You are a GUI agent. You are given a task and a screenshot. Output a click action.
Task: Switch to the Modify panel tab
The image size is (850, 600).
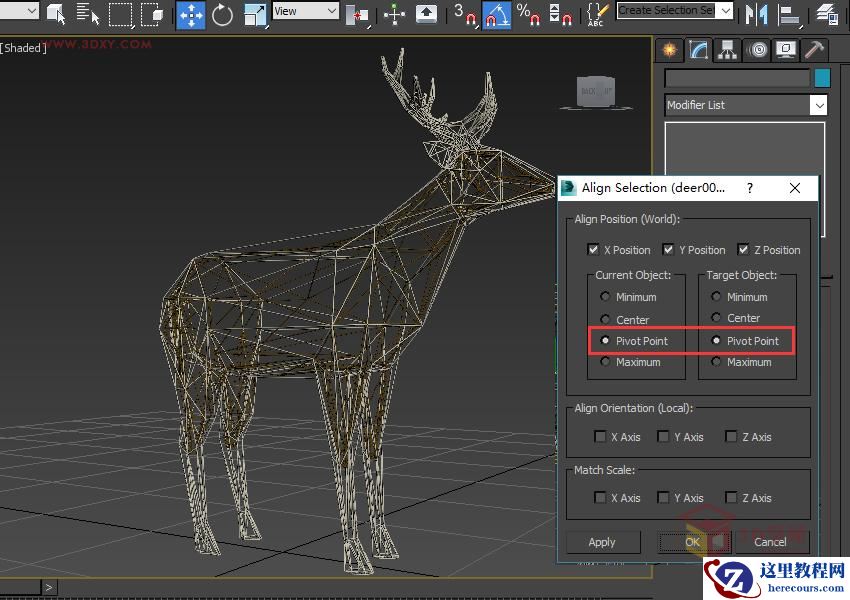click(x=699, y=50)
